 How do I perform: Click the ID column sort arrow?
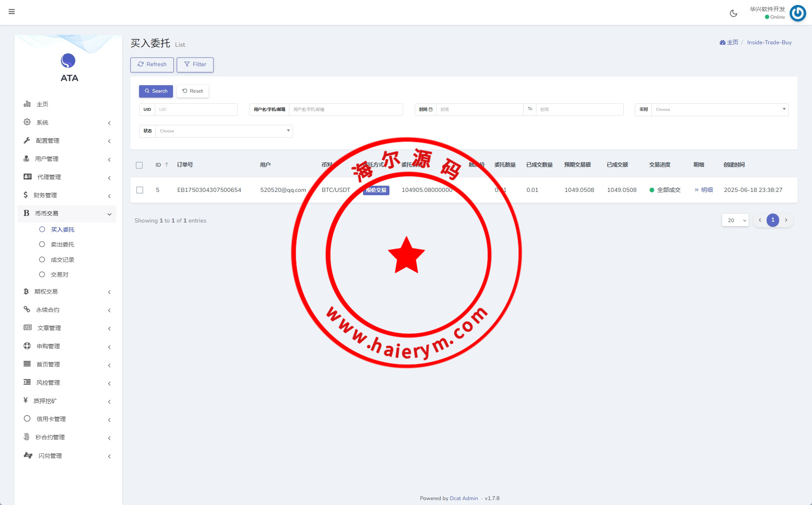click(x=167, y=165)
